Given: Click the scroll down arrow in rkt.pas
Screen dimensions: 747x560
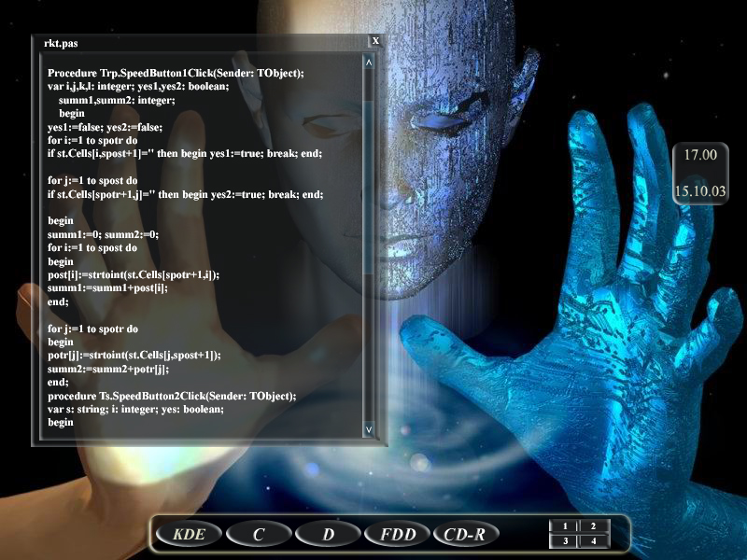Looking at the screenshot, I should click(x=369, y=430).
